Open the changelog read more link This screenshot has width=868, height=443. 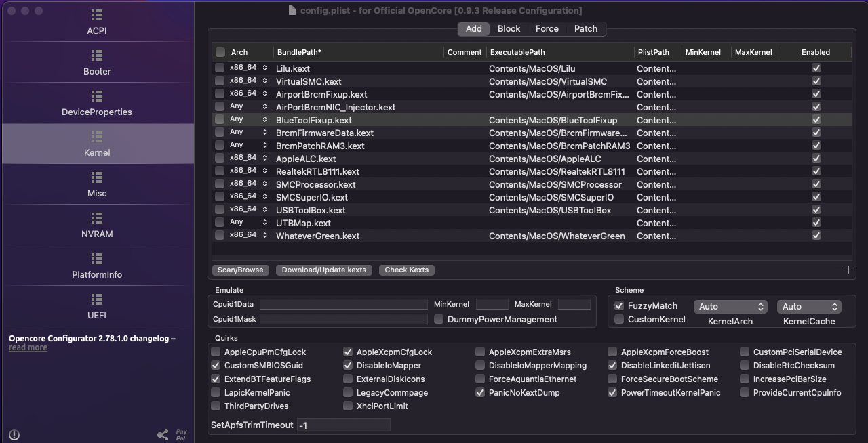coord(28,347)
